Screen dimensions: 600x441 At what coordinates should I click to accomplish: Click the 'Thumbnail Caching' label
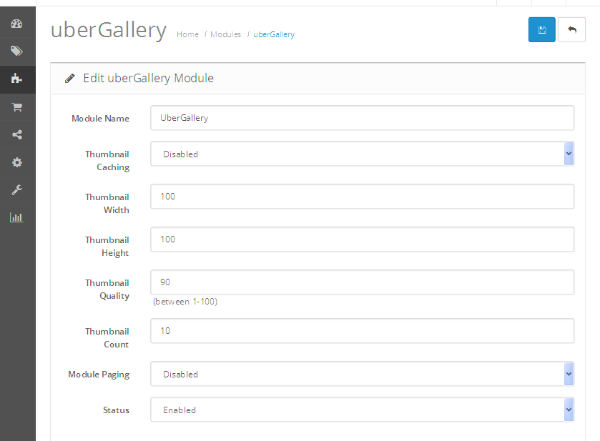point(107,161)
